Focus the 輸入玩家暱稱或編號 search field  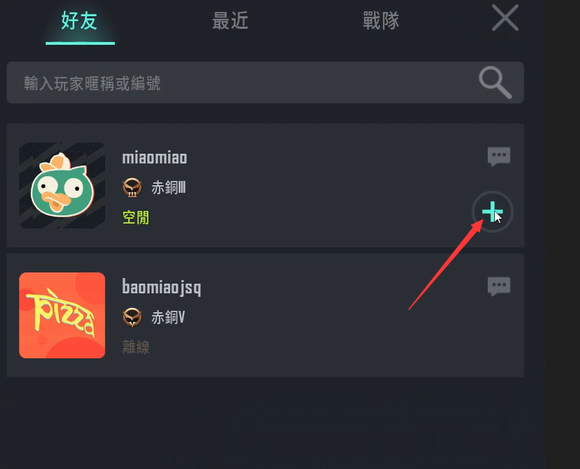pyautogui.click(x=265, y=82)
